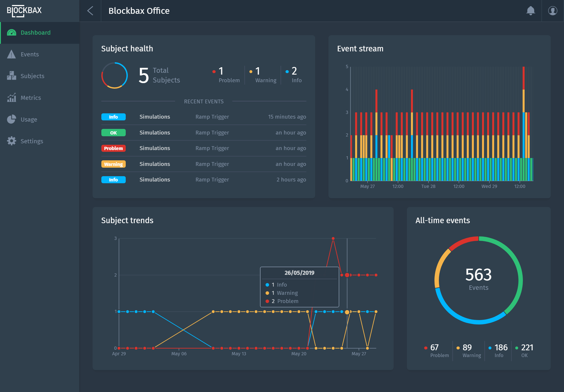Click the notification bell icon

531,11
